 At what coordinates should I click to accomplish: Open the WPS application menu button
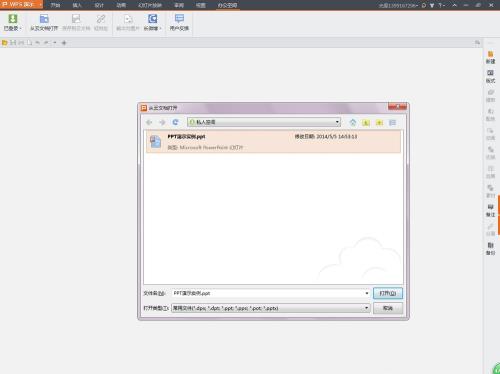point(21,4)
